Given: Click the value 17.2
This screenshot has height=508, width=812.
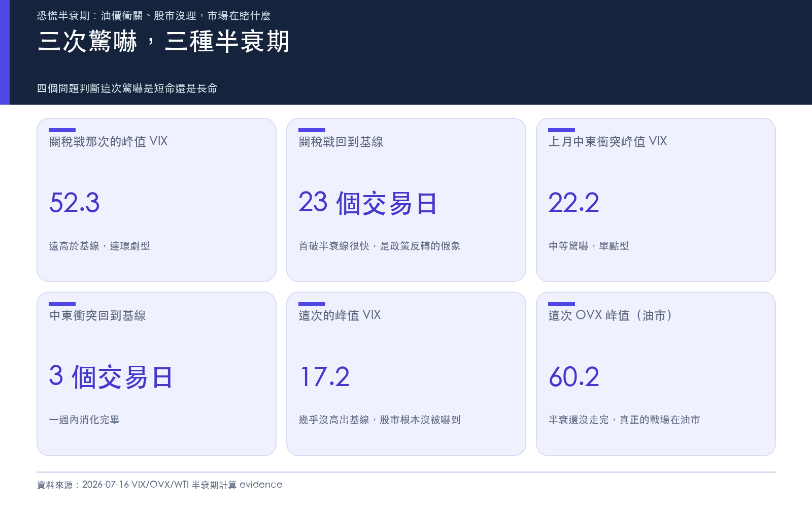Looking at the screenshot, I should click(x=324, y=376).
